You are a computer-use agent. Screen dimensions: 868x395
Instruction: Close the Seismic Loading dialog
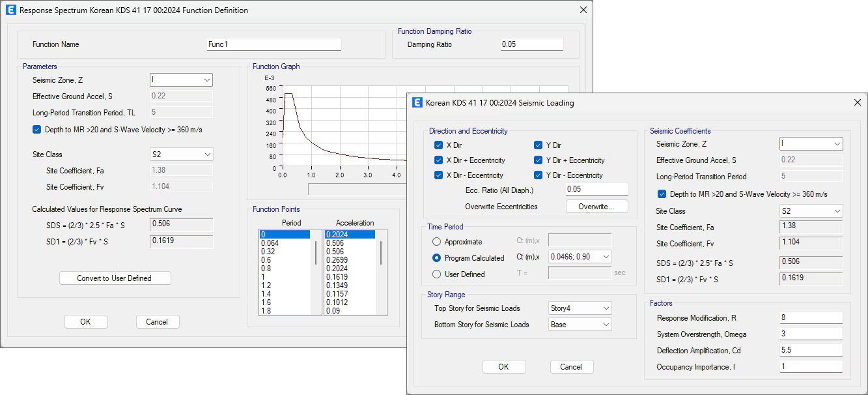pyautogui.click(x=856, y=102)
